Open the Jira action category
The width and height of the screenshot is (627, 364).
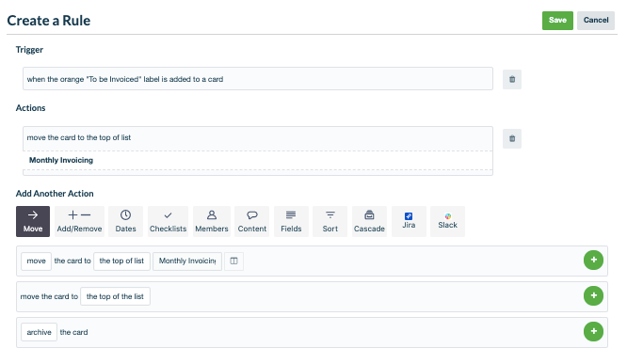click(409, 221)
